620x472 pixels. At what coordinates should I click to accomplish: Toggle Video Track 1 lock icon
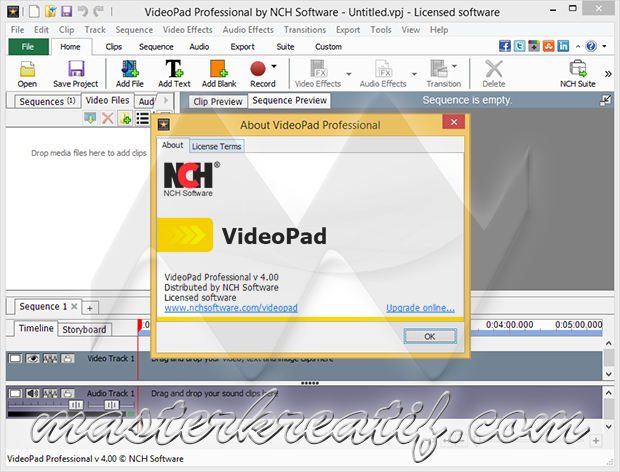pos(67,359)
